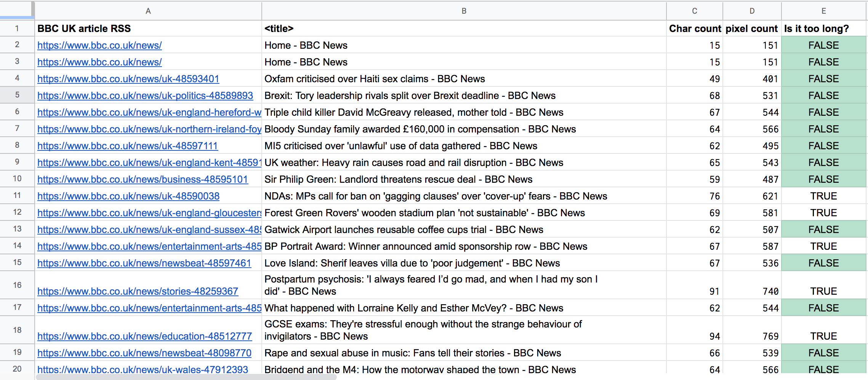Viewport: 868px width, 380px height.
Task: Open the business-48595101 link
Action: pos(143,179)
